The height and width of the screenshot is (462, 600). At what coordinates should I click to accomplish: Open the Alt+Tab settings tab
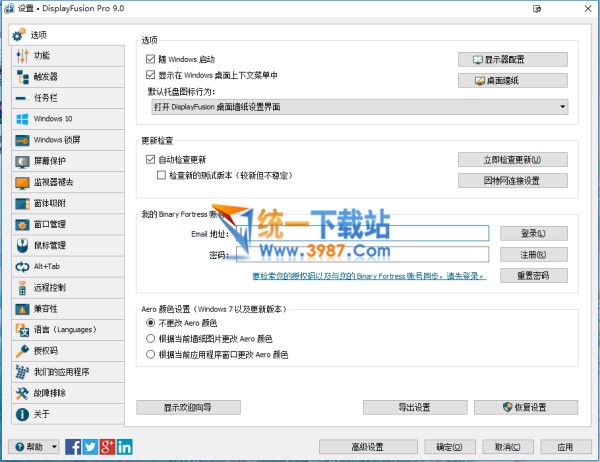click(63, 266)
